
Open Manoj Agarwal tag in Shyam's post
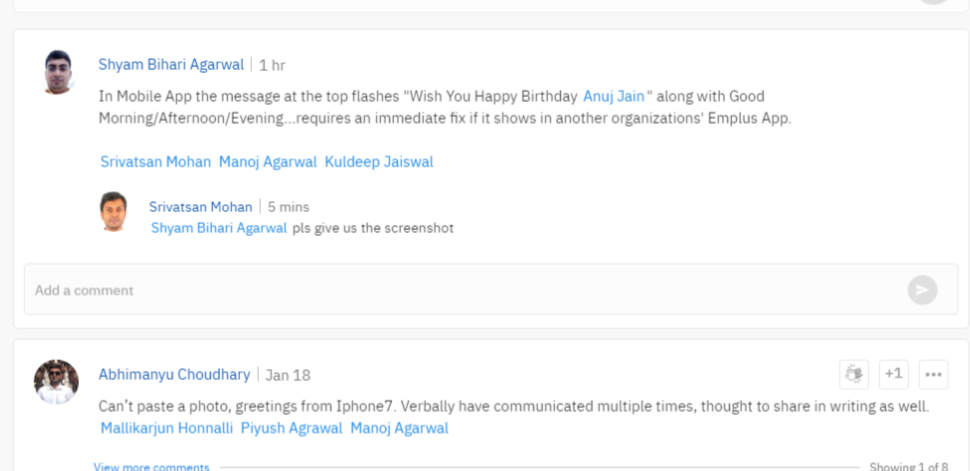coord(268,162)
